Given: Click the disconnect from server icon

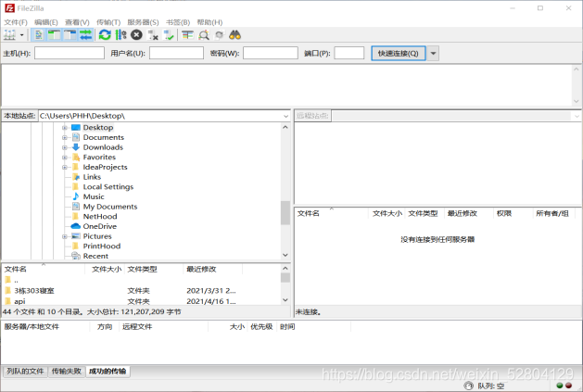Looking at the screenshot, I should (153, 35).
